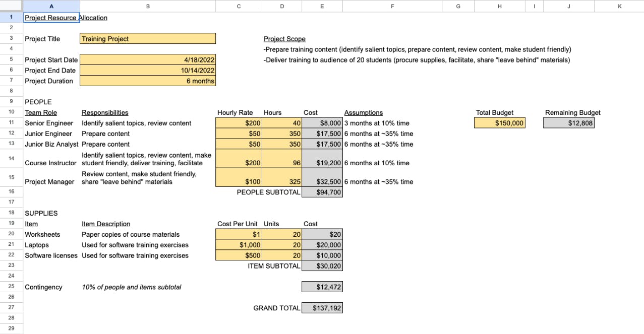644x334 pixels.
Task: Select row 25 header
Action: (x=11, y=287)
